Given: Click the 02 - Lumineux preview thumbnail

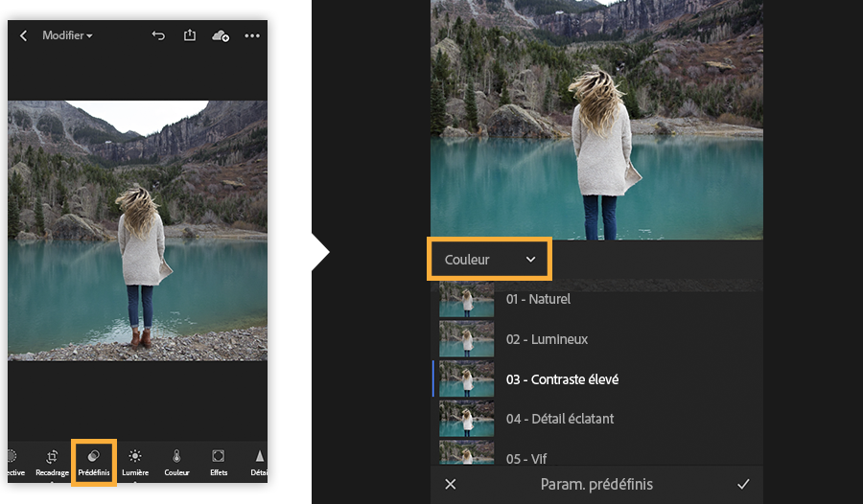Looking at the screenshot, I should pos(466,339).
